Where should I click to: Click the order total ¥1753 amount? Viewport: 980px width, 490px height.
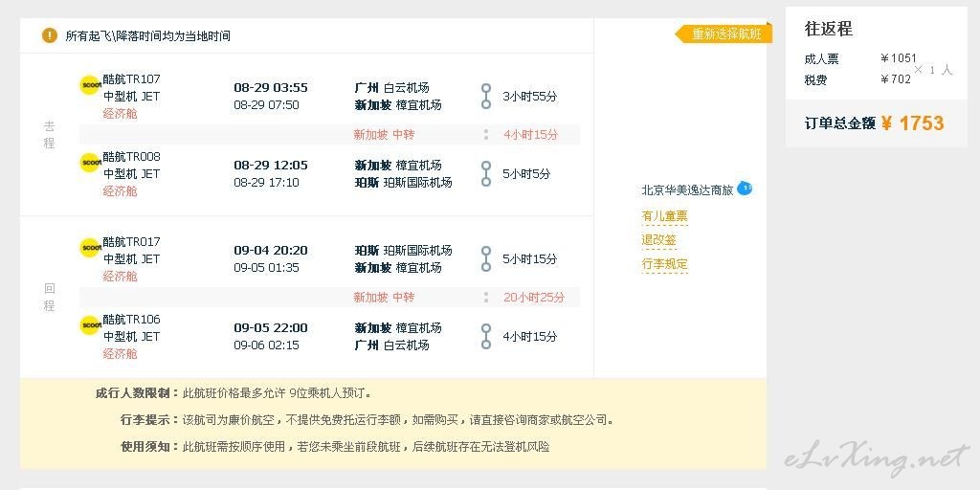point(912,123)
